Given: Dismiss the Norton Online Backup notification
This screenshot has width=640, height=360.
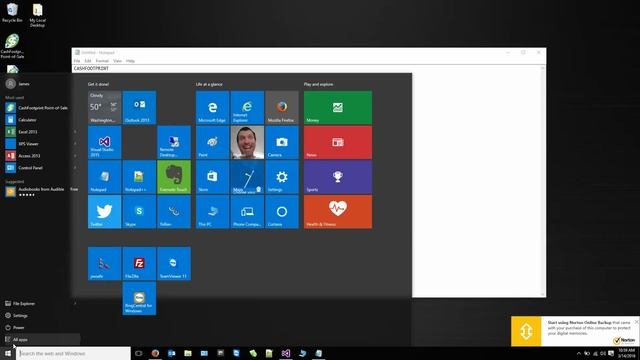Looking at the screenshot, I should coord(636,322).
